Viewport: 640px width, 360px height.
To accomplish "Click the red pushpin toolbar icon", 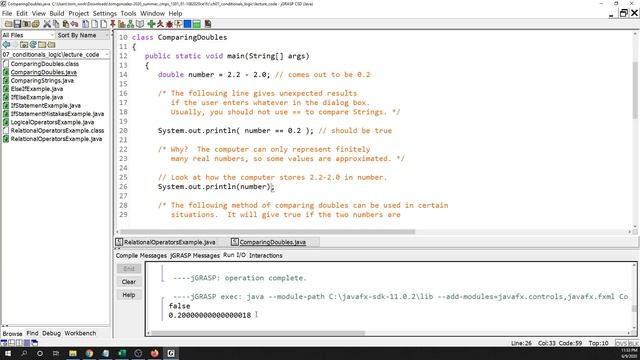I will [x=113, y=24].
